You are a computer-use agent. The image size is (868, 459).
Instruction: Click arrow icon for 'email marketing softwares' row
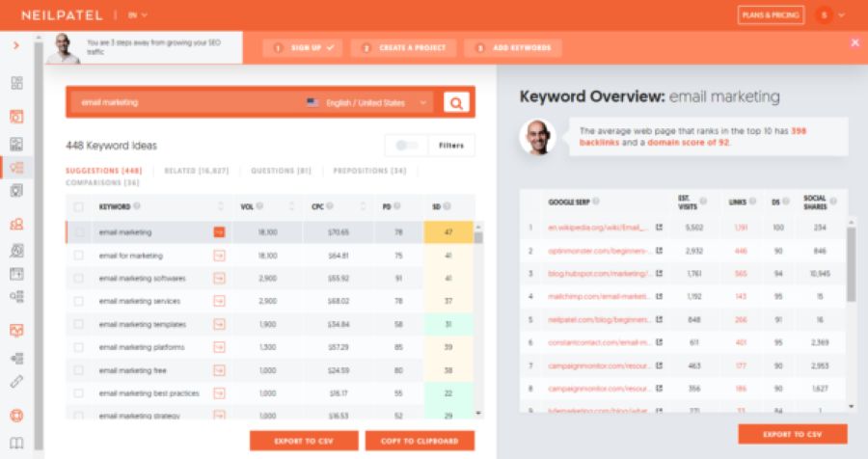tap(219, 278)
